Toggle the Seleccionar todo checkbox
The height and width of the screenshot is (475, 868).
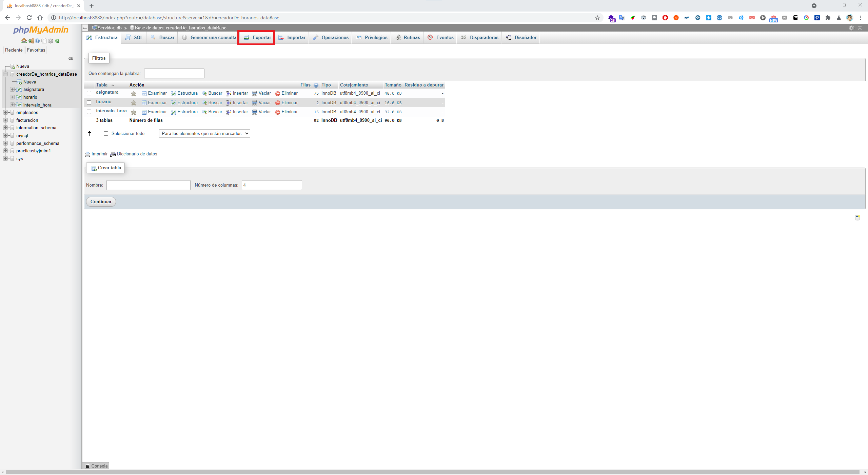106,134
